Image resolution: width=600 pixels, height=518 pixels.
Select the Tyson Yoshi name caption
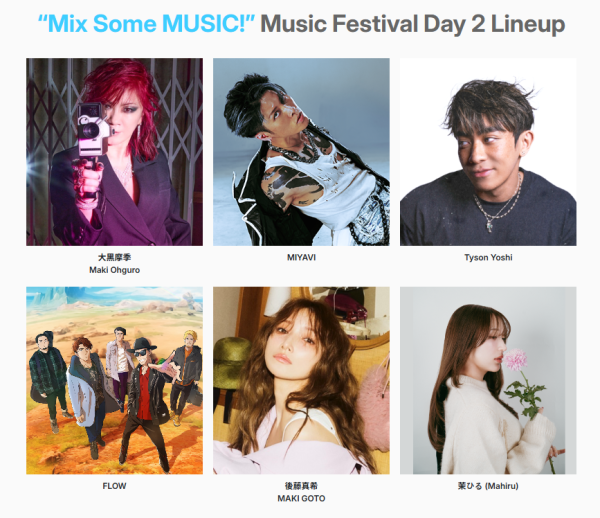488,257
